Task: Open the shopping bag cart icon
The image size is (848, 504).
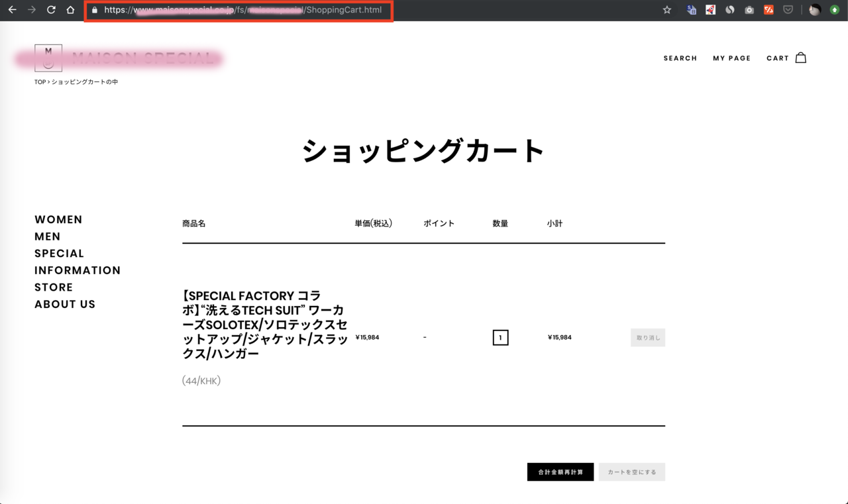Action: (x=801, y=58)
